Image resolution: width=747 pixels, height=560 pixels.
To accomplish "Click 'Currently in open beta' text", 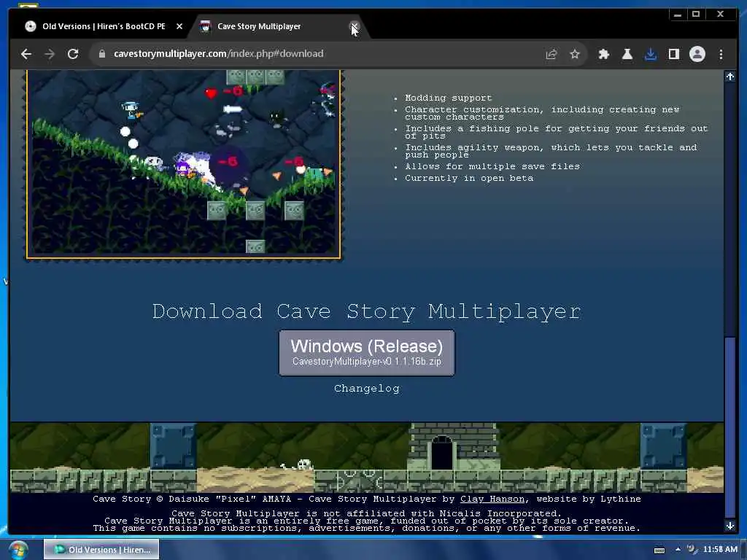I will point(469,178).
